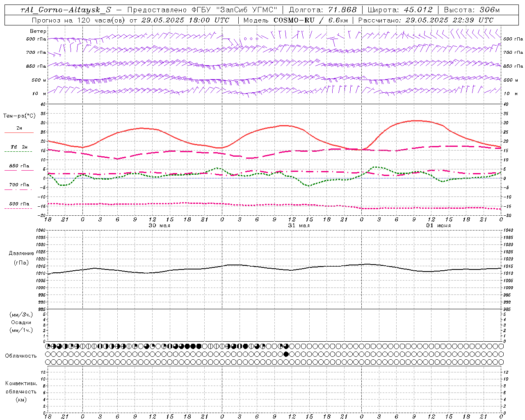
Task: Click the 01 июня date label
Action: 438,226
